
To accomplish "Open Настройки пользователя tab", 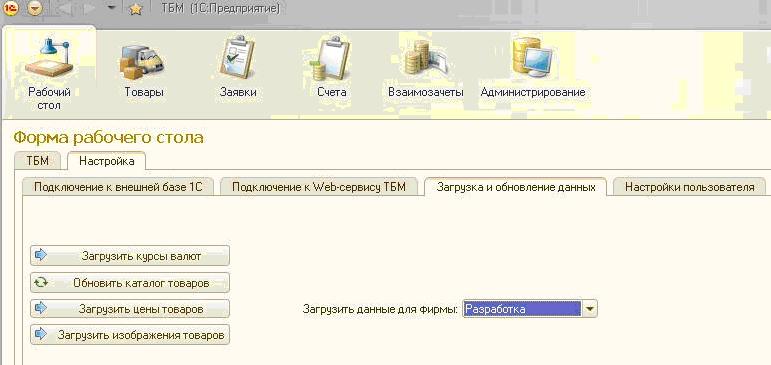I will 689,187.
